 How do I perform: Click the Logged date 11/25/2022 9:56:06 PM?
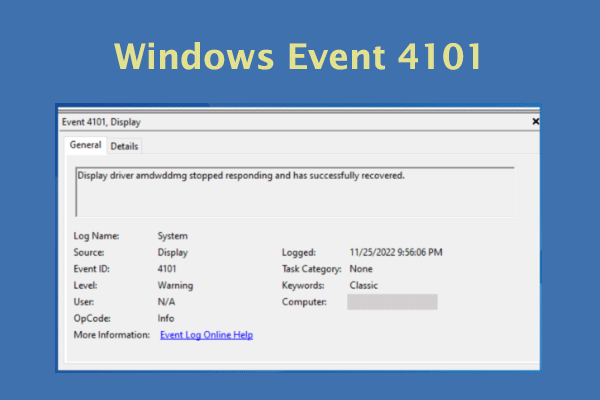pos(395,253)
